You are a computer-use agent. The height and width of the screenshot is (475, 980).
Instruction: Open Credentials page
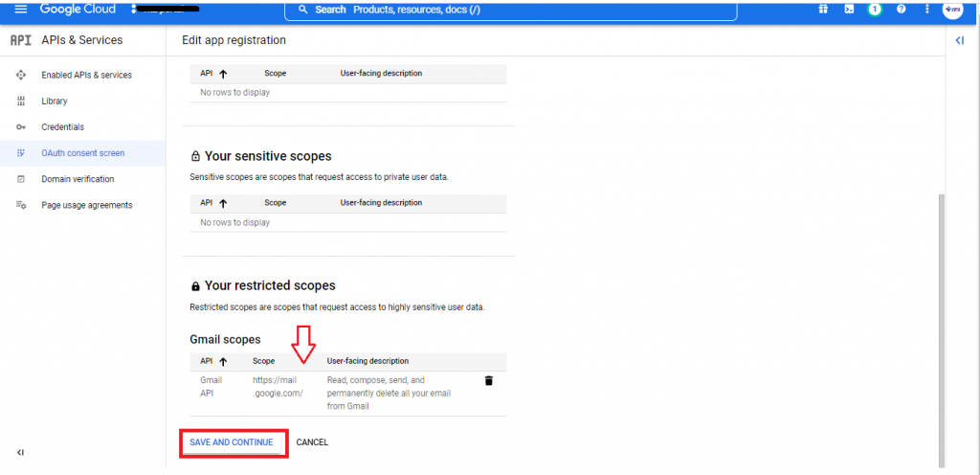62,126
